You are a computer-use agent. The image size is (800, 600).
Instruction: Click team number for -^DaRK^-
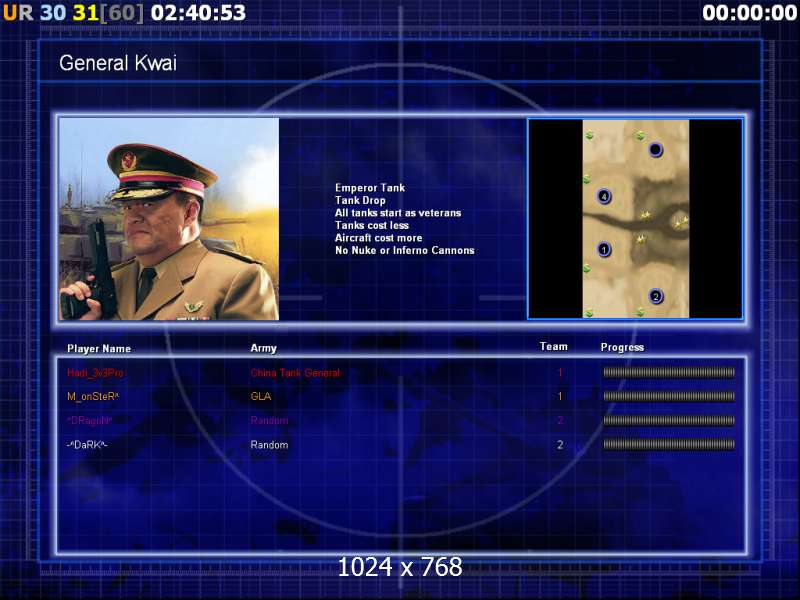(560, 445)
